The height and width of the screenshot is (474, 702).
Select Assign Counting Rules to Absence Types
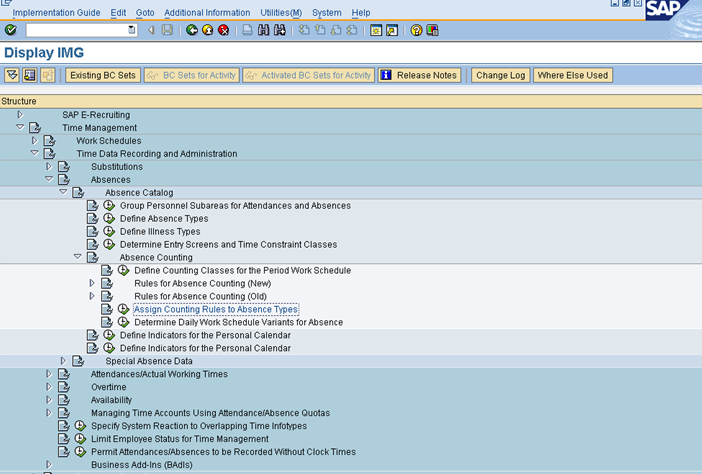(216, 309)
